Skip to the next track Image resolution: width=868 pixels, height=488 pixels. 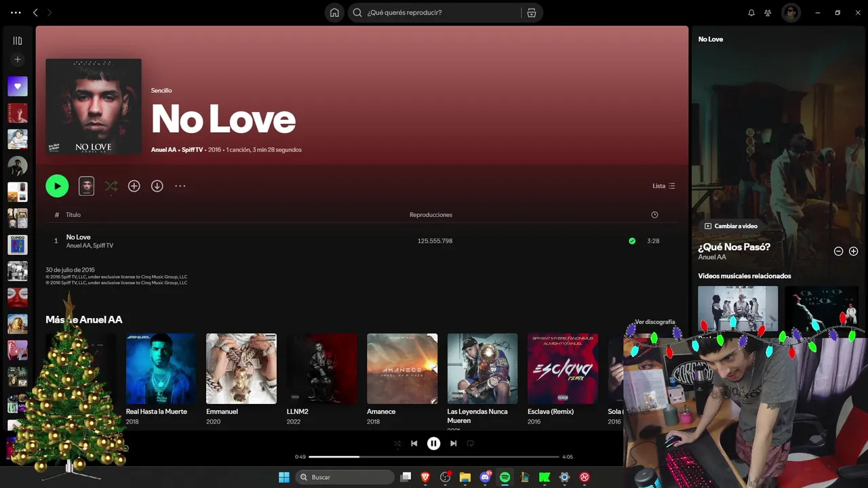[454, 443]
